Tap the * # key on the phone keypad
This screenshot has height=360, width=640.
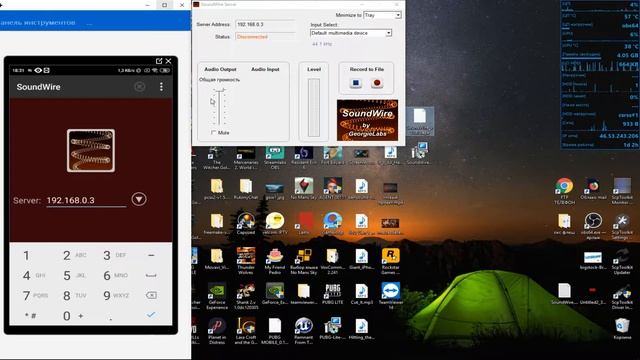point(30,316)
